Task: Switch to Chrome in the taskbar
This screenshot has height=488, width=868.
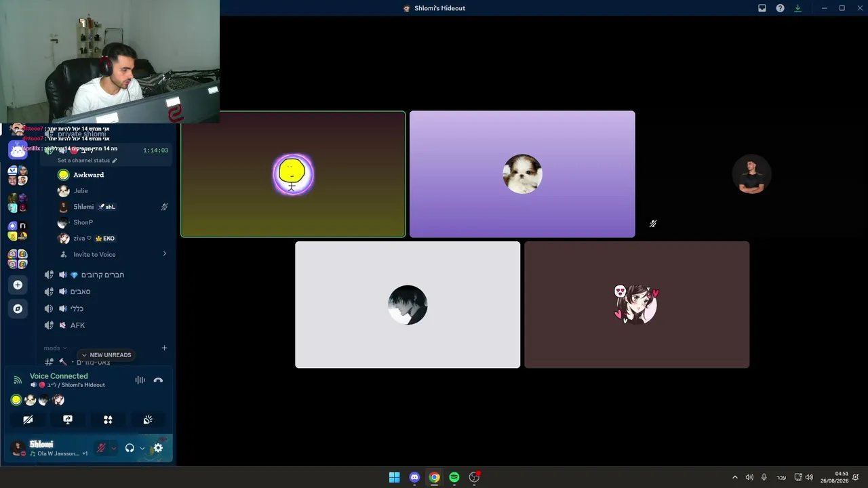Action: 434,477
